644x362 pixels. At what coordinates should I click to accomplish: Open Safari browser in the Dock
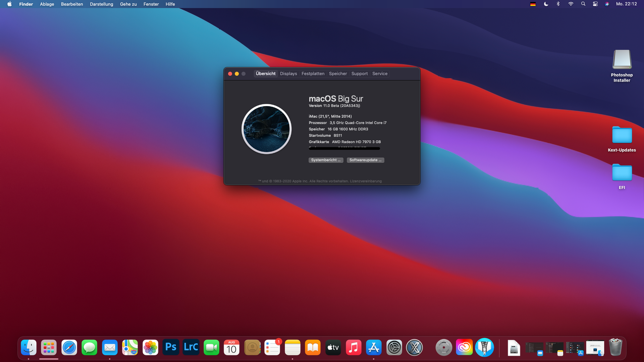[x=69, y=347]
